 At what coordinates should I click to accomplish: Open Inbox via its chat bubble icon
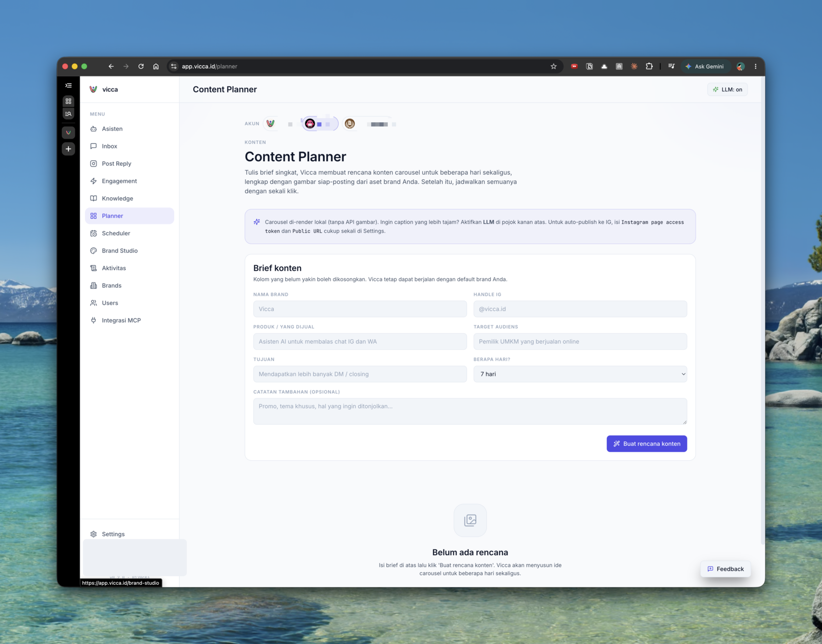tap(94, 146)
